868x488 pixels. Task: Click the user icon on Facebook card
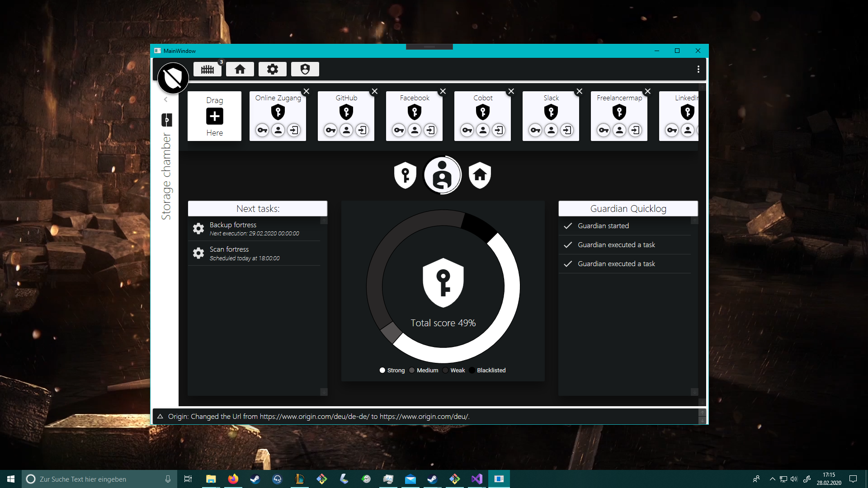pyautogui.click(x=415, y=130)
